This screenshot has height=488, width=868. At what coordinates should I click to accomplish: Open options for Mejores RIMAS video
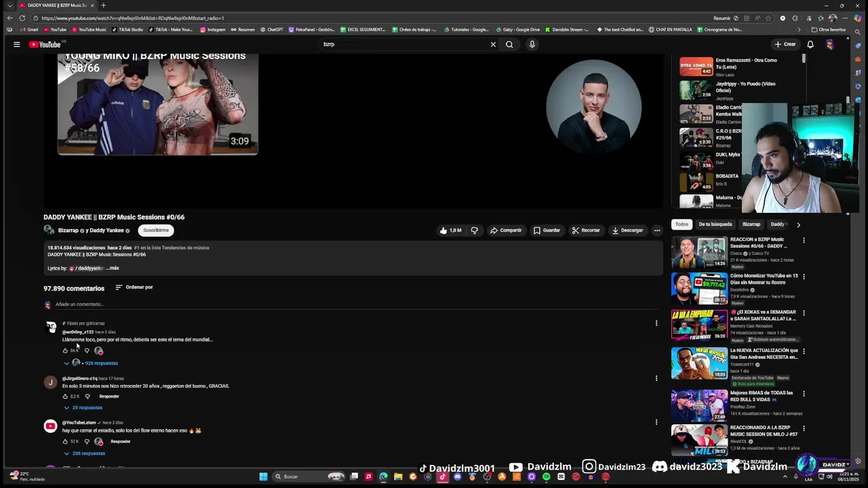tap(804, 394)
